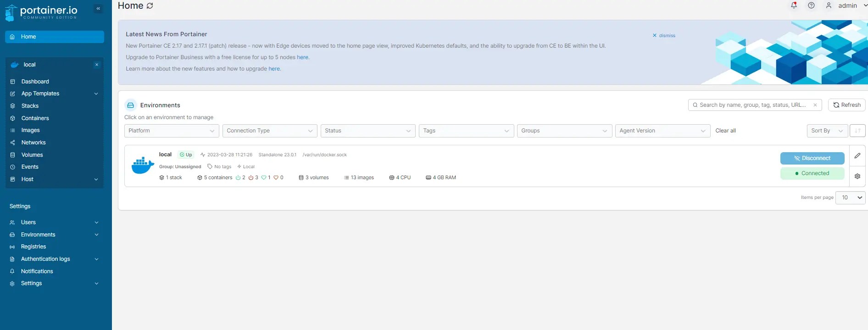Click the /var/run/docker.sock text
Viewport: 868px width, 330px height.
[x=324, y=155]
